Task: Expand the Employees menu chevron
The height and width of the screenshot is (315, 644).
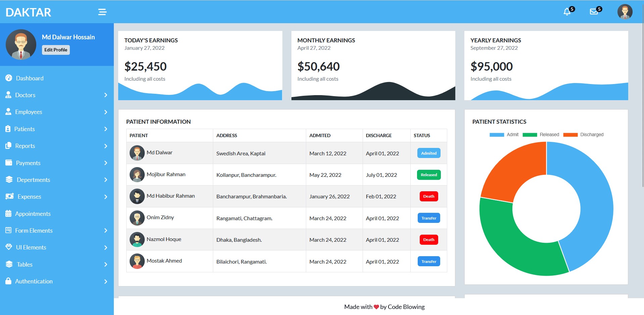Action: coord(105,112)
